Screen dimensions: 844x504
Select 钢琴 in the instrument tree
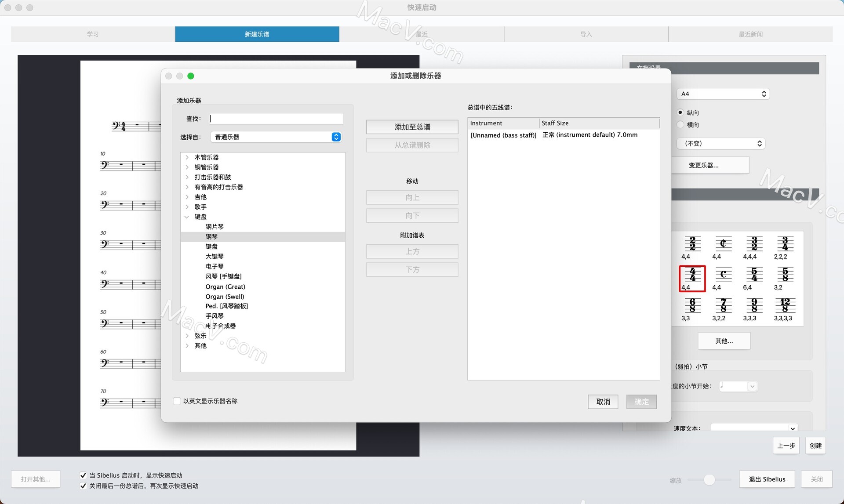tap(263, 236)
